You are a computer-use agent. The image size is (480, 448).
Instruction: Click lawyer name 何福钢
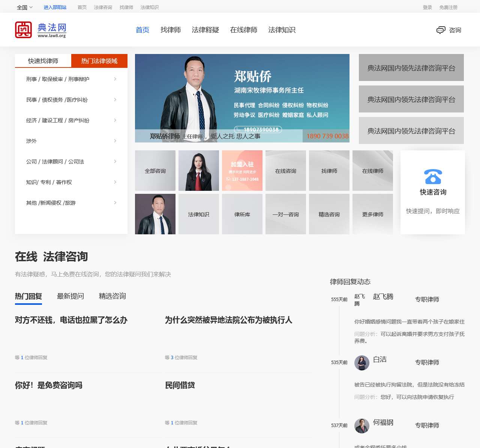click(383, 422)
